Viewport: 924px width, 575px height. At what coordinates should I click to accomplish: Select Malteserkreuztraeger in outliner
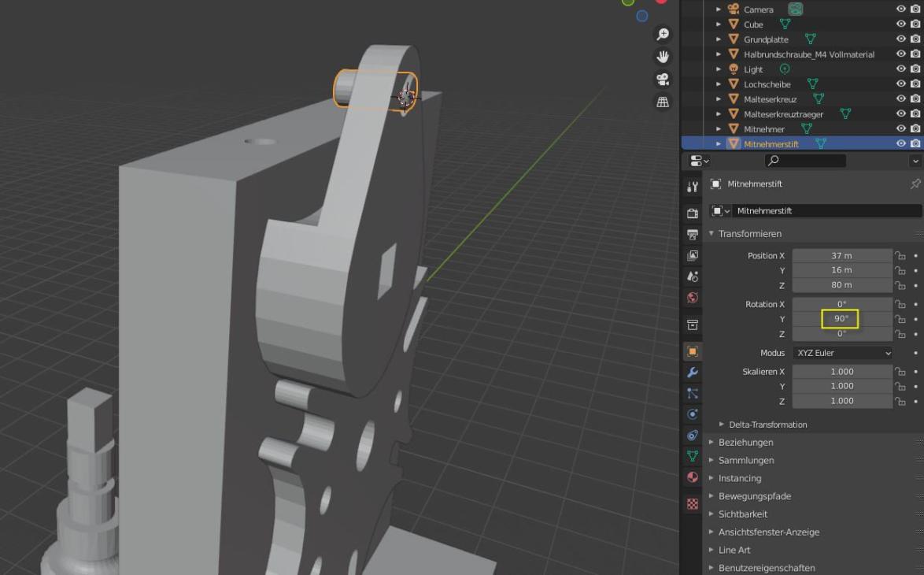tap(783, 114)
